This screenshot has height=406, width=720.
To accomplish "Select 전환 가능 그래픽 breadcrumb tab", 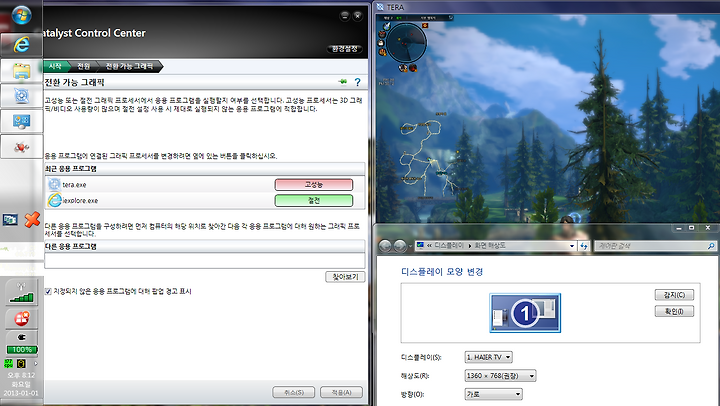I will tap(129, 66).
